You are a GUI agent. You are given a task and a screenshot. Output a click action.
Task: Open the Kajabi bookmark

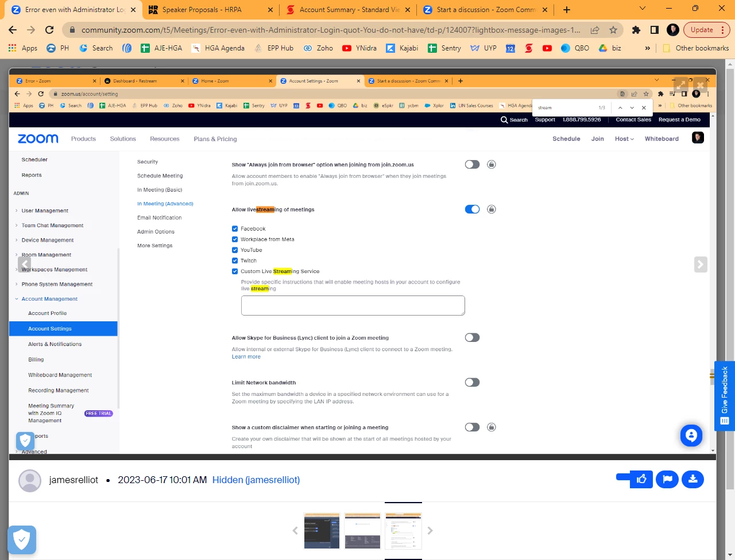(x=402, y=48)
